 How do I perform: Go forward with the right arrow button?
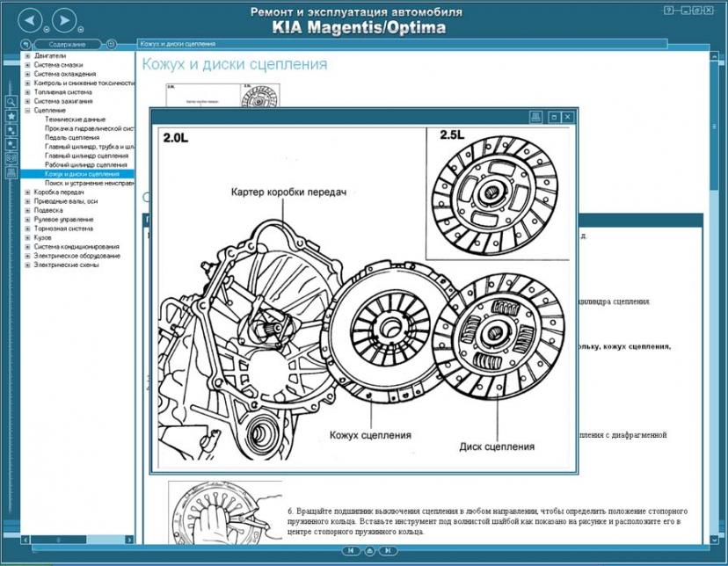click(64, 20)
